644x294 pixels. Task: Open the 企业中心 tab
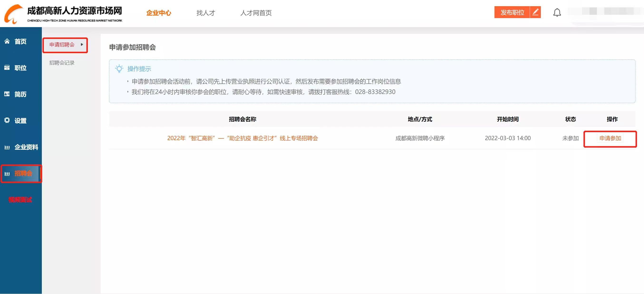159,13
